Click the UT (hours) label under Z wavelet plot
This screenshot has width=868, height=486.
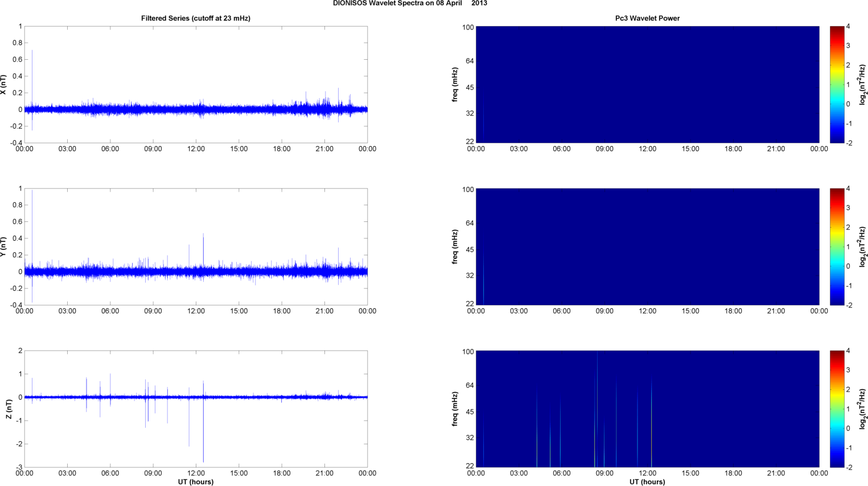click(x=647, y=482)
